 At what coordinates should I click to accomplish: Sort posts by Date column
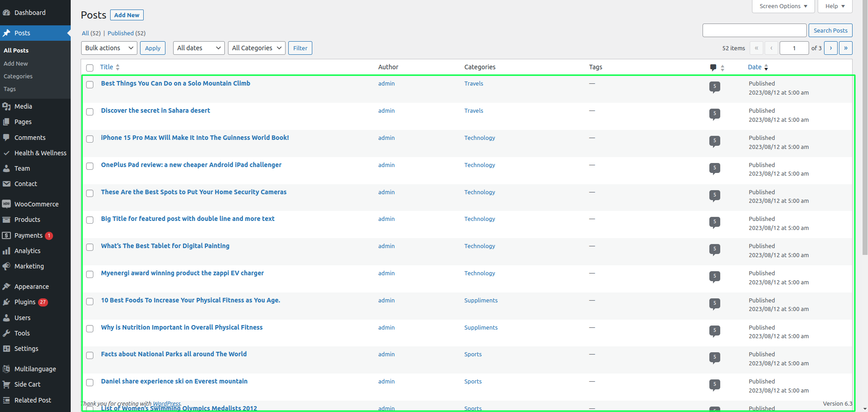point(758,67)
